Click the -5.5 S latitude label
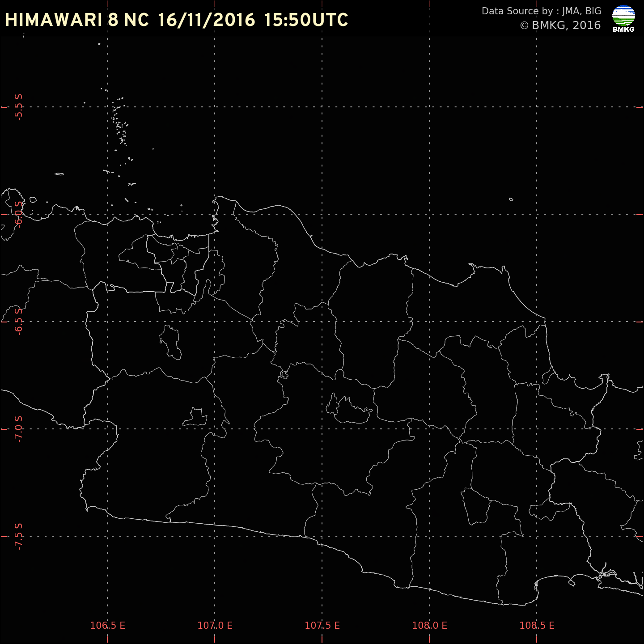Image resolution: width=644 pixels, height=644 pixels. coord(18,107)
